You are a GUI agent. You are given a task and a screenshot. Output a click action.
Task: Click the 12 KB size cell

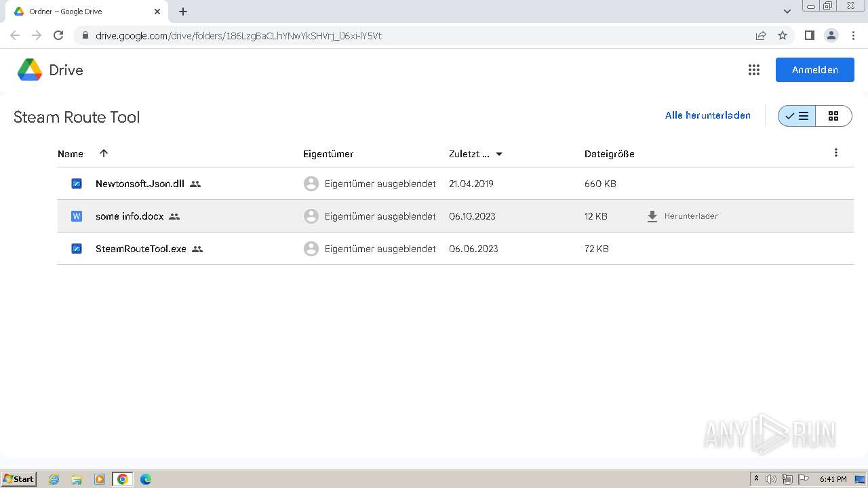pos(596,216)
